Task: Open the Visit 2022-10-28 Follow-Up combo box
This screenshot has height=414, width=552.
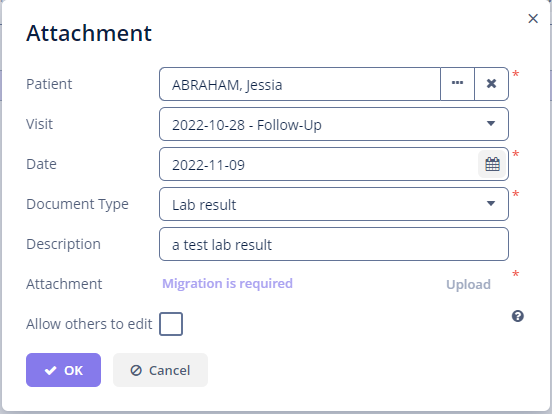Action: [334, 124]
